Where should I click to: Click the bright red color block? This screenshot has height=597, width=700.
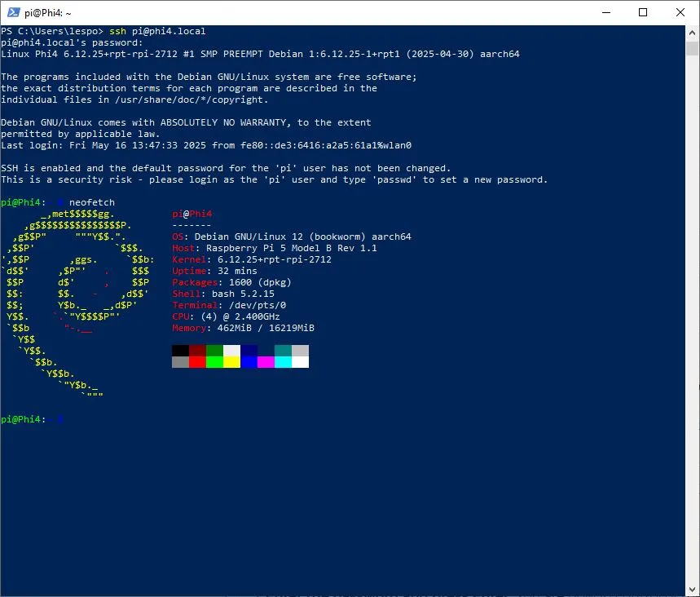click(x=197, y=362)
